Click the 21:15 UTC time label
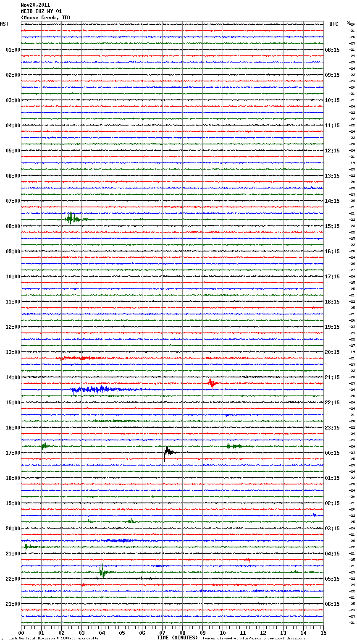The height and width of the screenshot is (644, 357). pos(332,377)
